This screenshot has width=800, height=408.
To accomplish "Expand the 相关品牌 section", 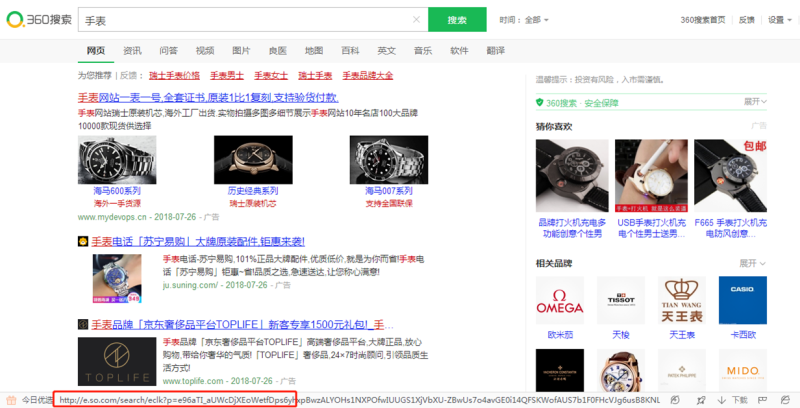I will pos(753,263).
